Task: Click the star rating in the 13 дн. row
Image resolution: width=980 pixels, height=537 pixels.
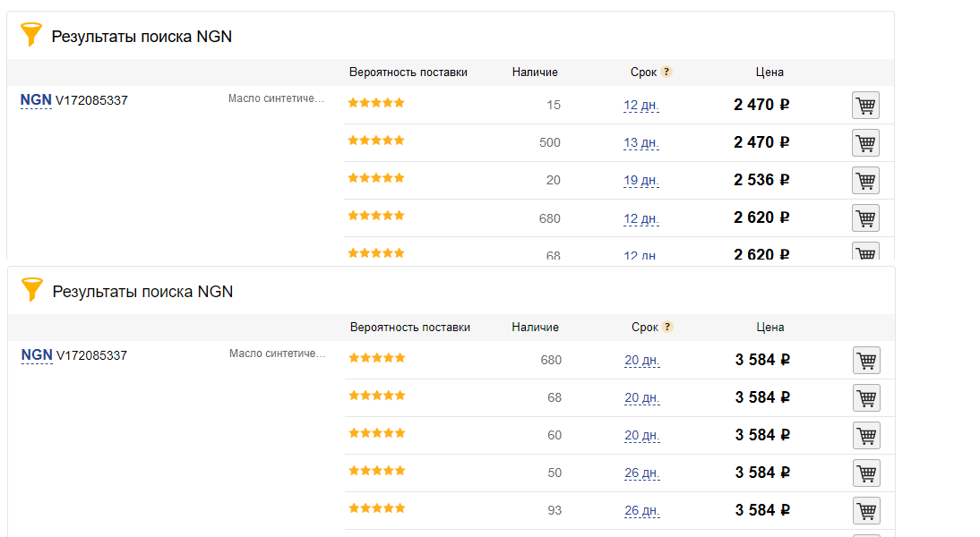Action: pyautogui.click(x=376, y=141)
